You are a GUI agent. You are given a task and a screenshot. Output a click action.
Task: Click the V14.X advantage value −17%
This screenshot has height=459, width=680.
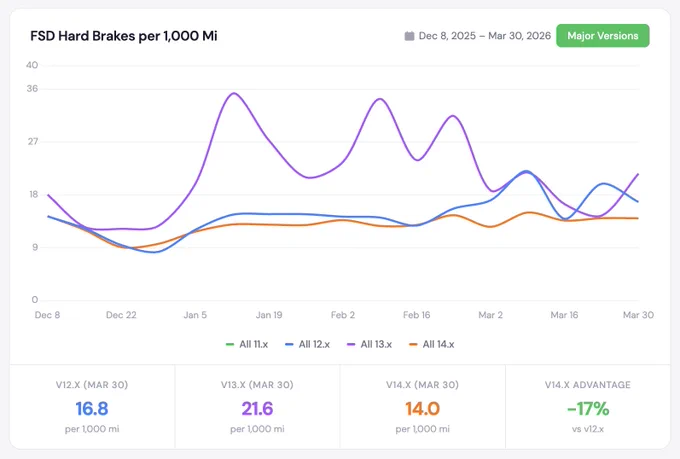(x=588, y=409)
